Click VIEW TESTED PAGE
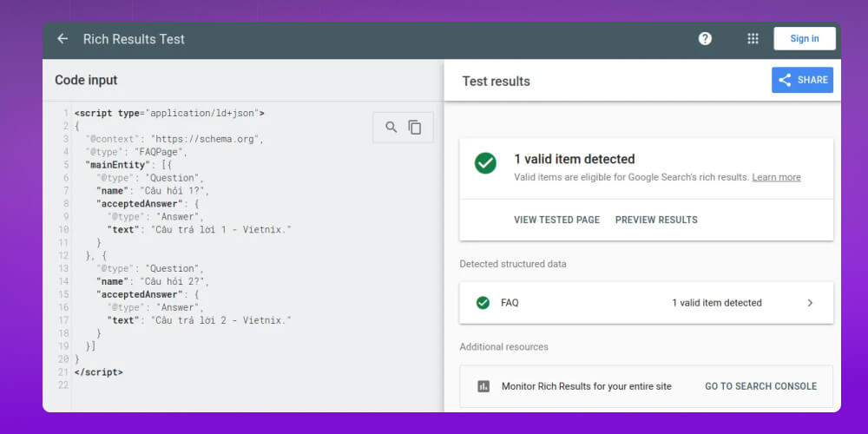The height and width of the screenshot is (434, 868). [x=557, y=220]
